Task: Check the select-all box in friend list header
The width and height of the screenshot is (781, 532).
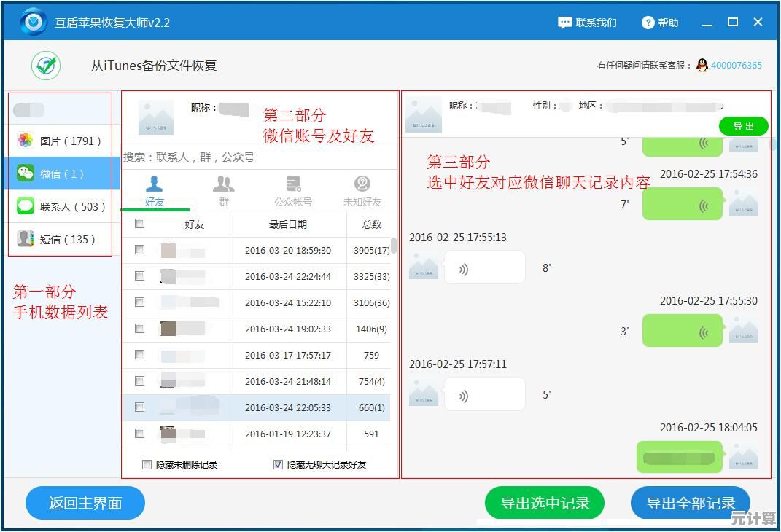Action: 139,224
